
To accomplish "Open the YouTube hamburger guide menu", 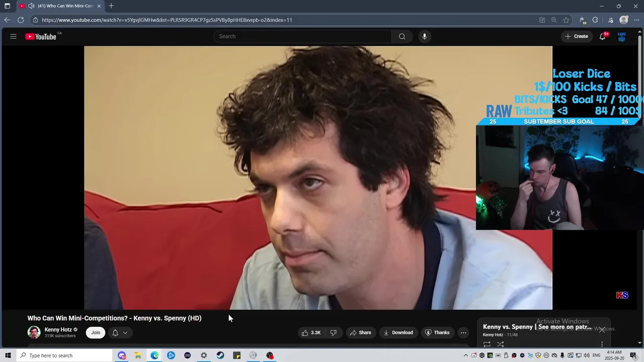I will (14, 36).
